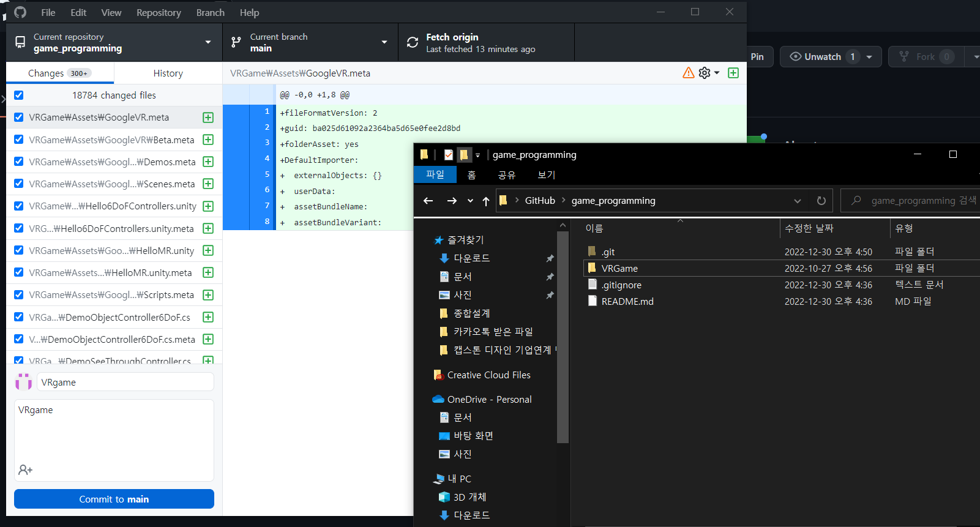
Task: Click the Pin button in browser
Action: (x=757, y=57)
